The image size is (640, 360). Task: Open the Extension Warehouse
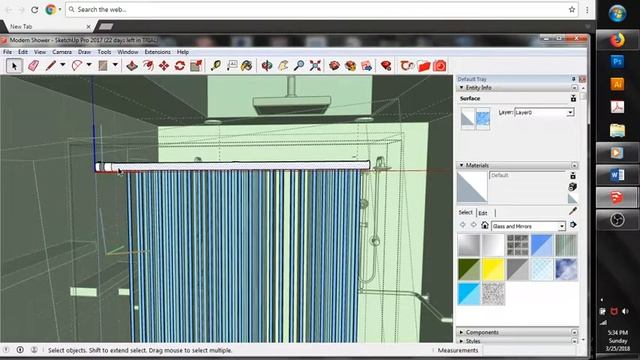point(350,66)
